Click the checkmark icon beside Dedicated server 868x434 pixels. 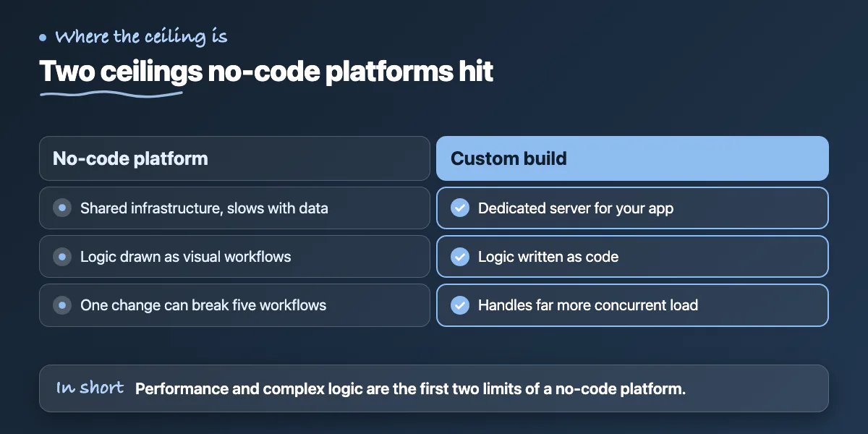point(460,208)
